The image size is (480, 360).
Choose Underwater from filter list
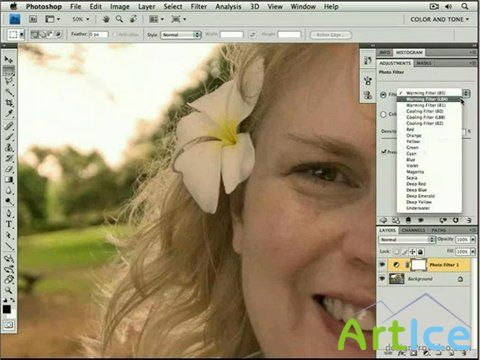pos(429,208)
